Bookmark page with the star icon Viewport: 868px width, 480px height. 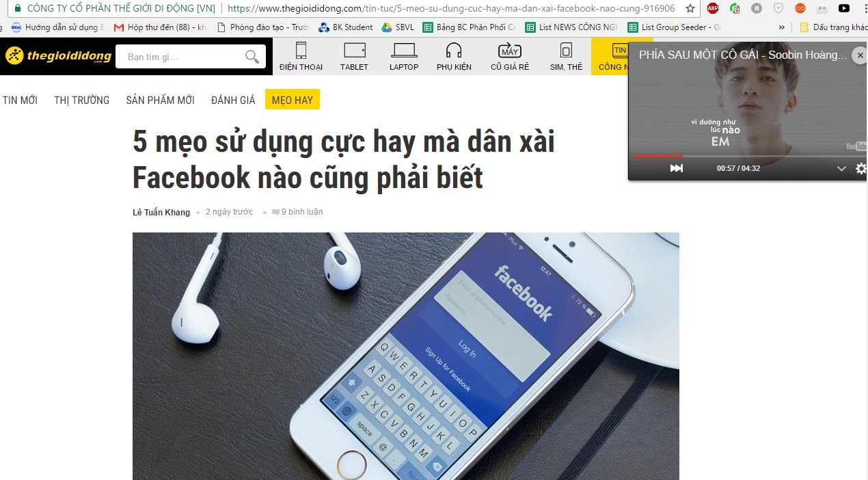(x=690, y=9)
